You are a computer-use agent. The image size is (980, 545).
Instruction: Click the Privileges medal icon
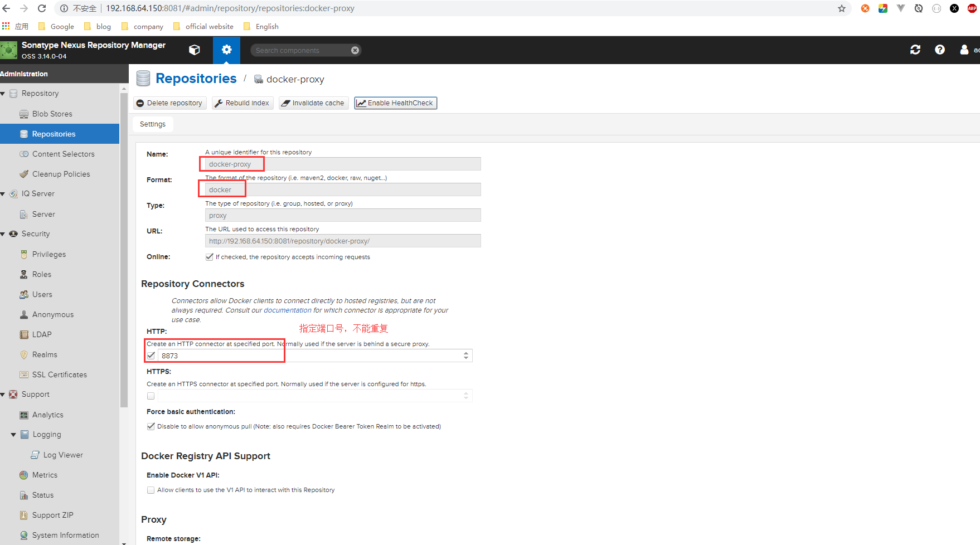coord(24,254)
